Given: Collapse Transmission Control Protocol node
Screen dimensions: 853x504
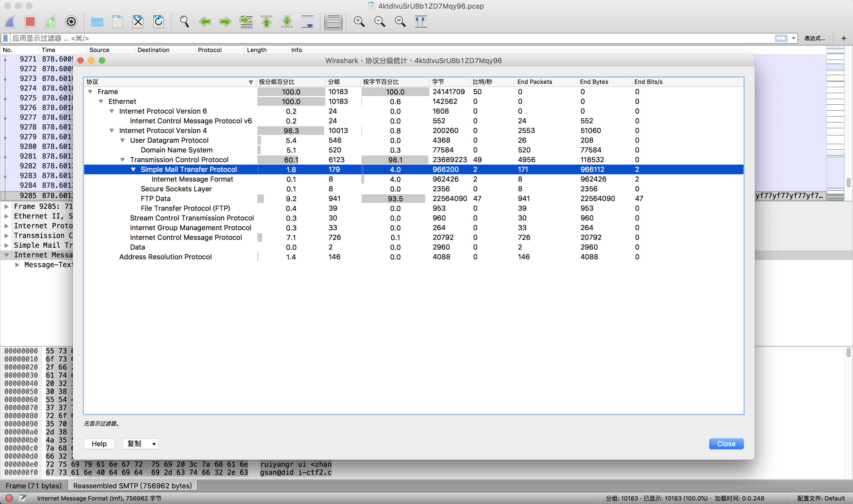Looking at the screenshot, I should pos(122,160).
